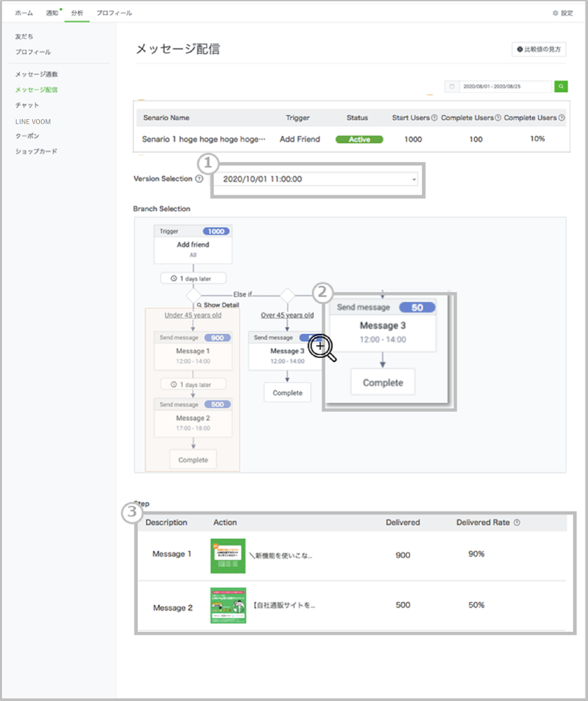Image resolution: width=588 pixels, height=701 pixels.
Task: Click Show Detail magnifier in flowchart
Action: click(x=200, y=305)
